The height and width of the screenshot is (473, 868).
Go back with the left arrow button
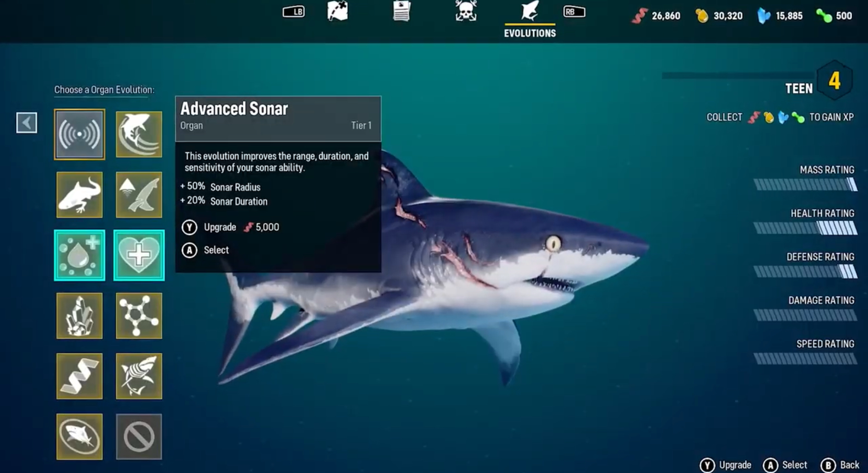coord(27,123)
